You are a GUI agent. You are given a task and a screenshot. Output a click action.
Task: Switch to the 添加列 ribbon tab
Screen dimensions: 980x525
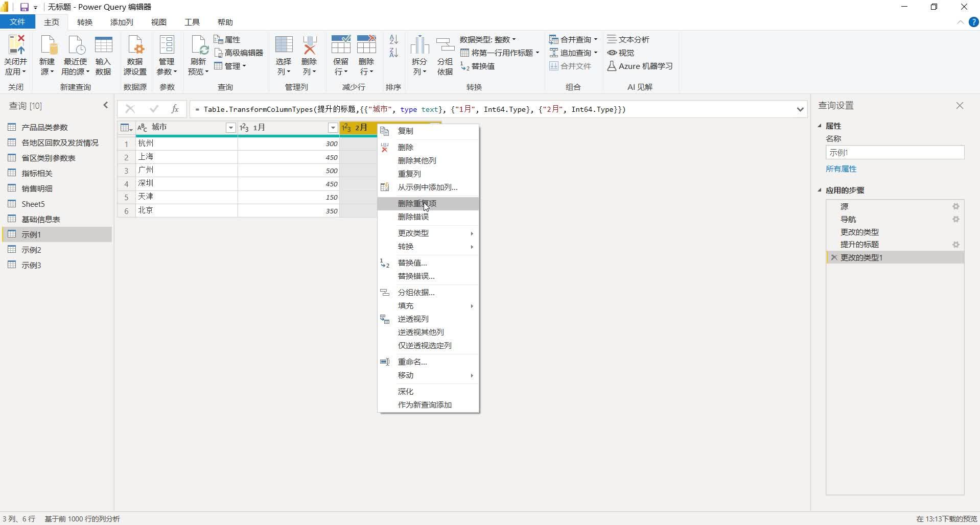122,22
